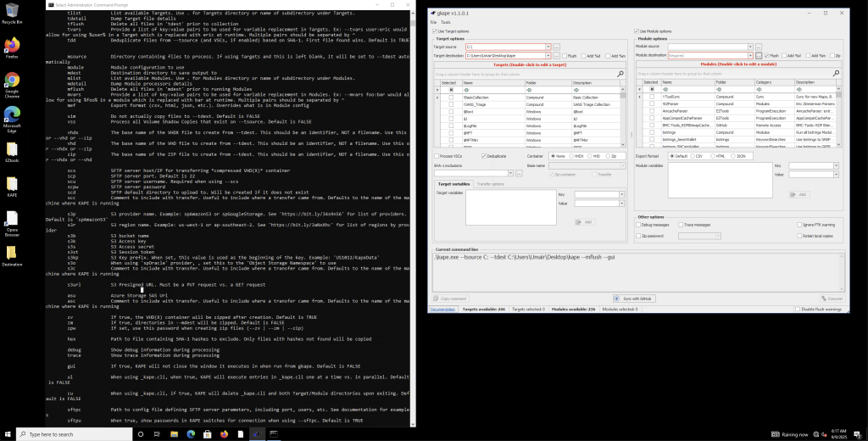Click Type here to search box
Viewport: 868px width, 441px height.
75,434
